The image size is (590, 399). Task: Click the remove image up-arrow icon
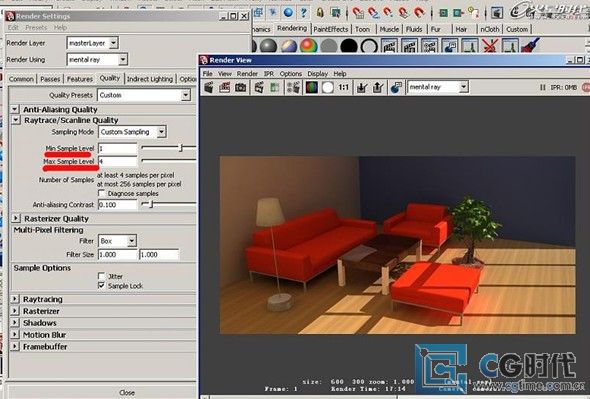[x=378, y=87]
